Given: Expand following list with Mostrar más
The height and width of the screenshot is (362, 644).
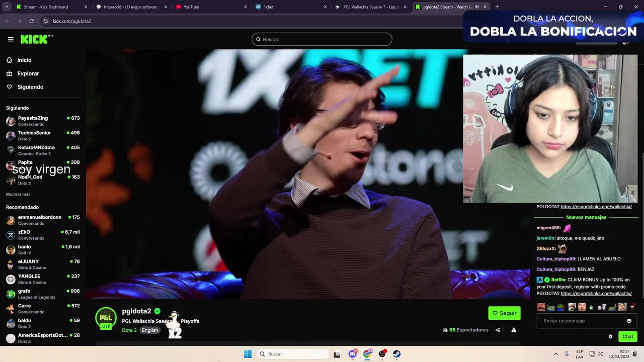Looking at the screenshot, I should tap(18, 194).
